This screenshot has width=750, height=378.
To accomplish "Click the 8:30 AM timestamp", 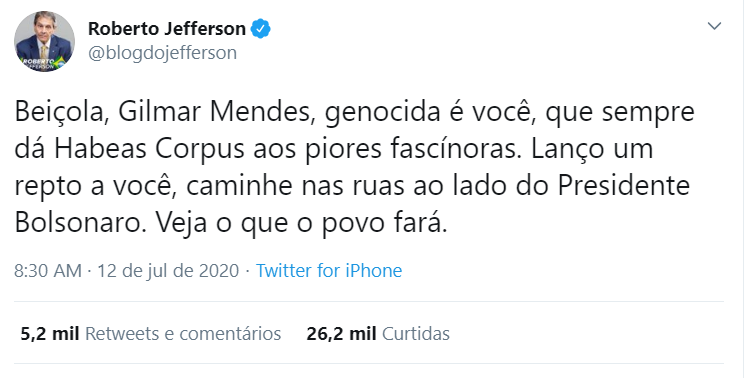I will tap(48, 271).
